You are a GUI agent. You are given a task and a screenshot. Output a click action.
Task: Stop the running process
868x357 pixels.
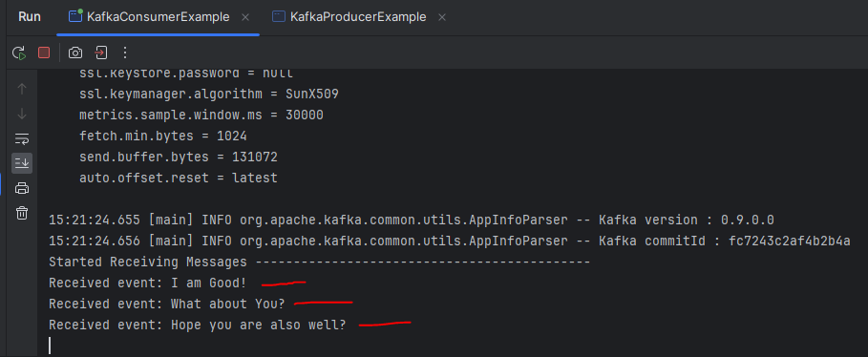pos(44,52)
